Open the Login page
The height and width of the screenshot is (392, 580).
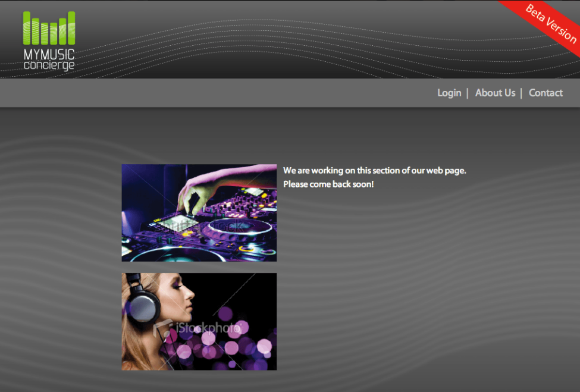[x=449, y=93]
